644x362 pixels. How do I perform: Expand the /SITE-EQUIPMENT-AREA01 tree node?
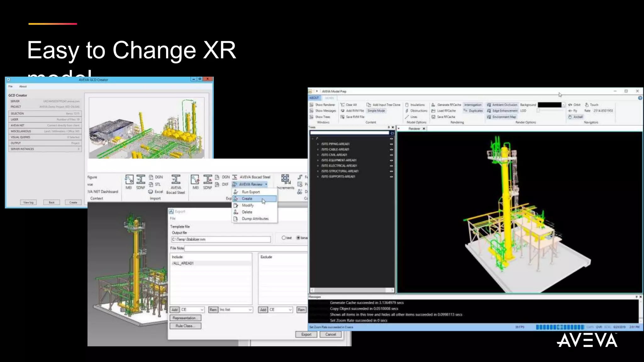pos(318,160)
